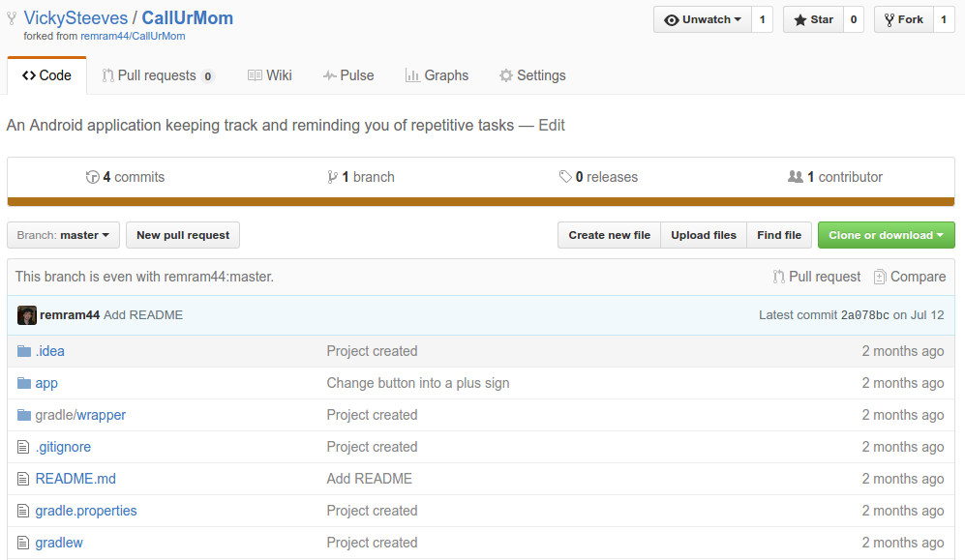The image size is (965, 560).
Task: Star the CallUrMom repository
Action: click(813, 19)
